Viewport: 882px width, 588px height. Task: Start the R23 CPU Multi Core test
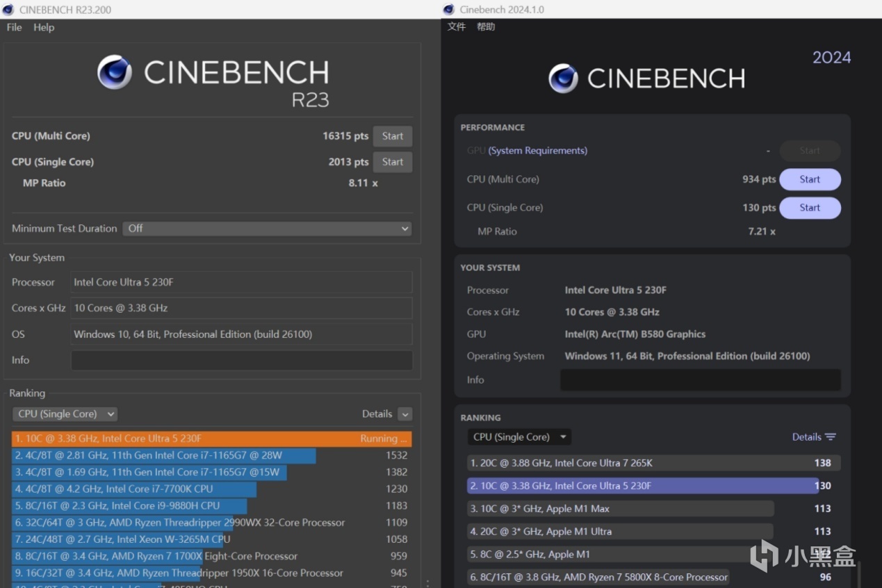tap(392, 136)
